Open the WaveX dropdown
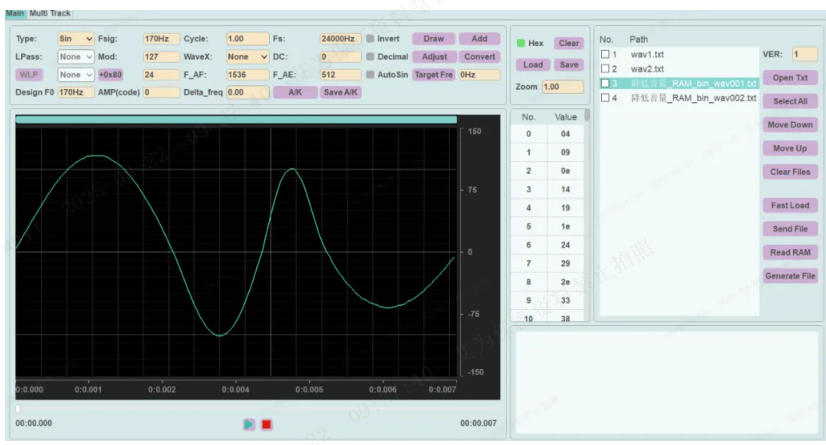826x445 pixels. tap(247, 57)
